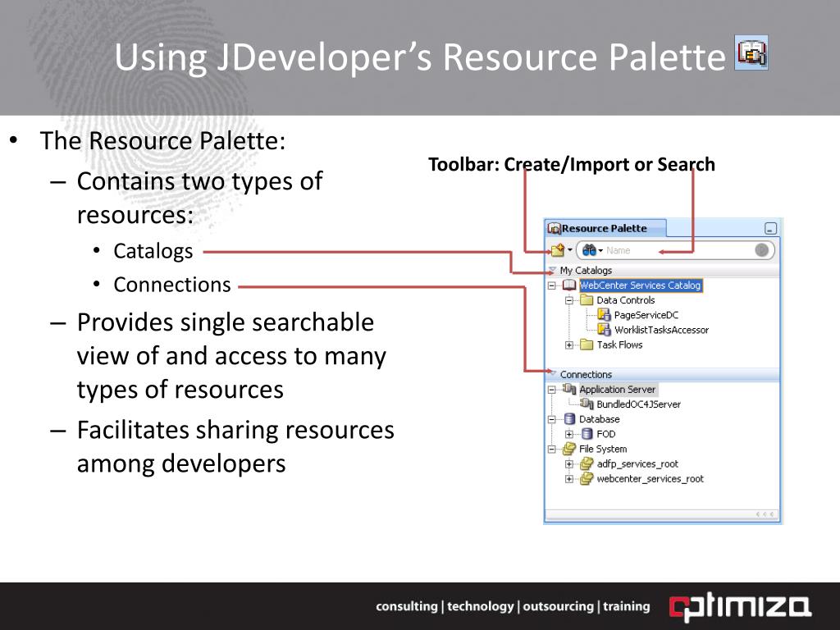The image size is (840, 630).
Task: Collapse the Database node
Action: pos(552,419)
